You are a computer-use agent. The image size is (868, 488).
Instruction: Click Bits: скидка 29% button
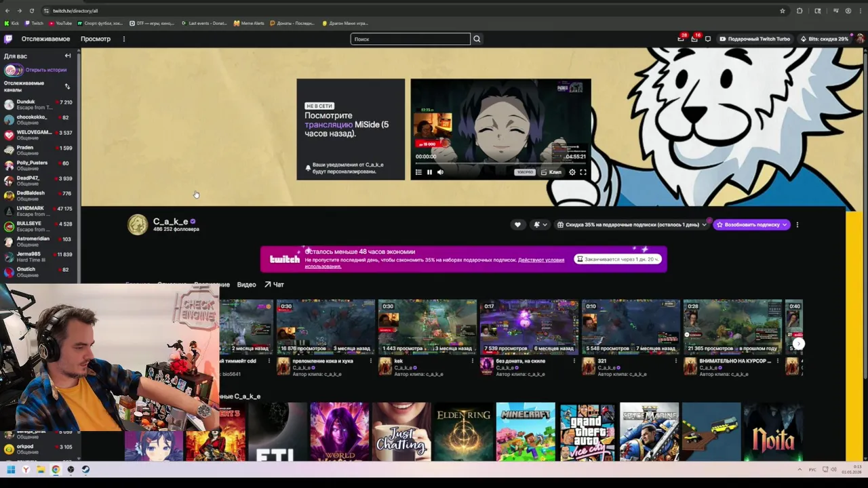pyautogui.click(x=824, y=39)
